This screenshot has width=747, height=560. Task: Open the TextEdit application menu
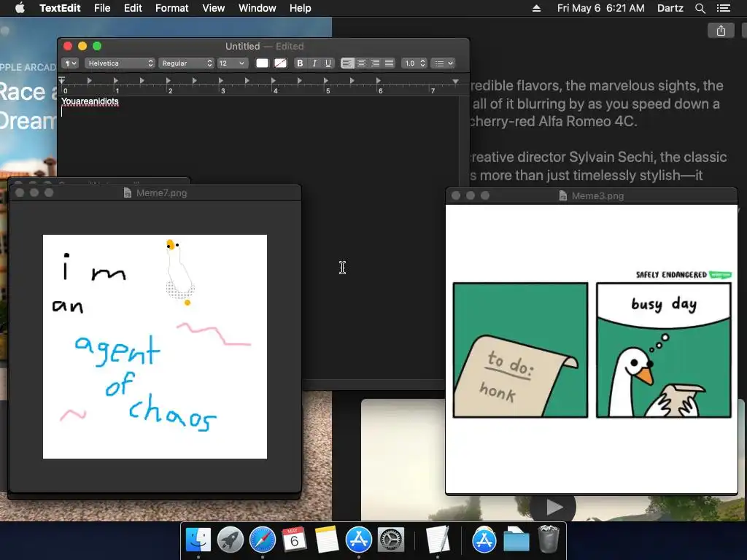pyautogui.click(x=60, y=8)
